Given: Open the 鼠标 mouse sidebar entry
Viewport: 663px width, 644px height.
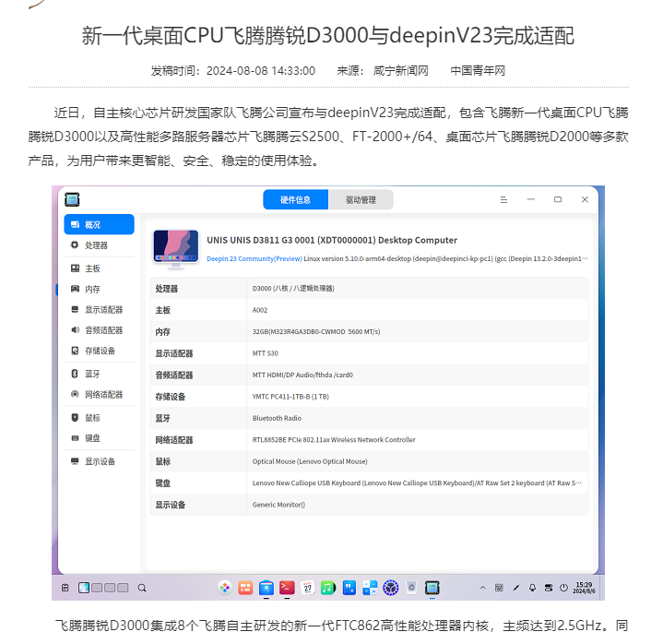Looking at the screenshot, I should (99, 418).
